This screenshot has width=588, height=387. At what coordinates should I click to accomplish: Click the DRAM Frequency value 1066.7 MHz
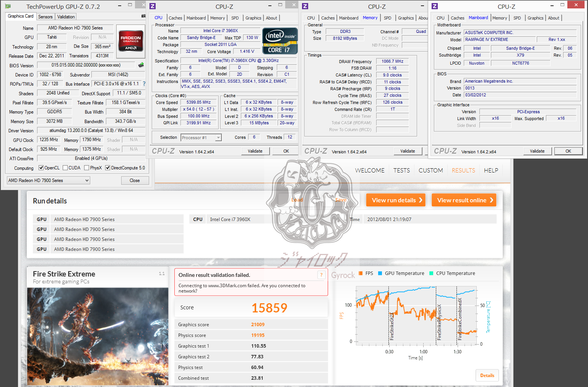[x=392, y=61]
